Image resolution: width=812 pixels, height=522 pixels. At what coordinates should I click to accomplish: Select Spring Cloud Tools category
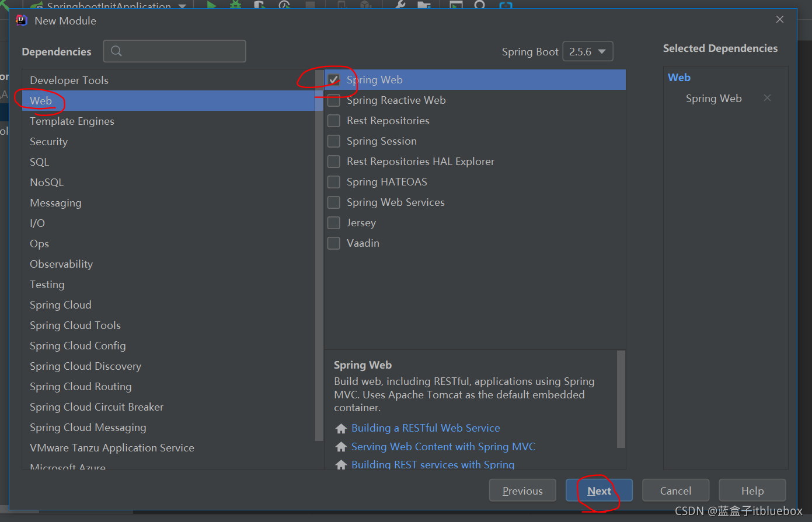(x=168, y=325)
